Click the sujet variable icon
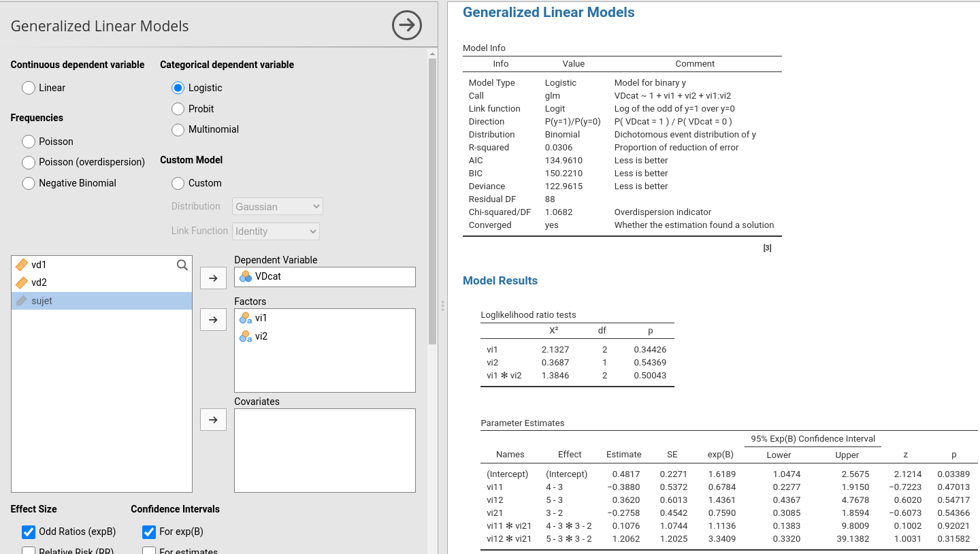The width and height of the screenshot is (980, 554). point(22,301)
